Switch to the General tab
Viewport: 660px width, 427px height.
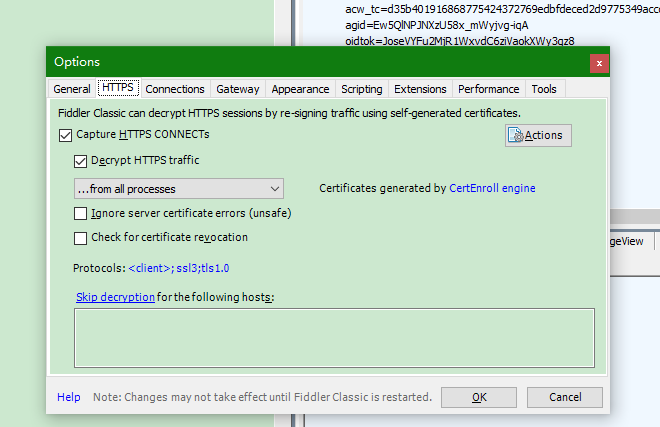click(72, 89)
